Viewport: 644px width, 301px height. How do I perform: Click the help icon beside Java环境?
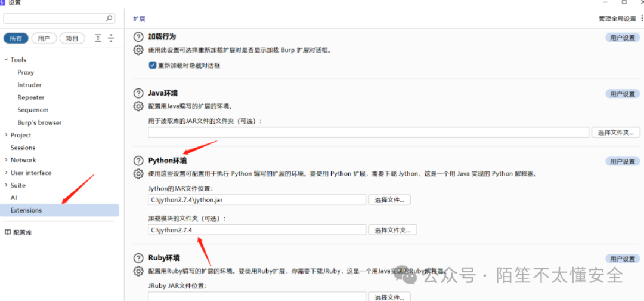[x=138, y=93]
